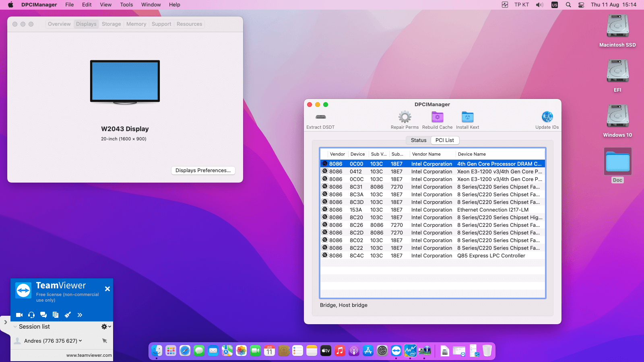Screen dimensions: 644x362
Task: Open the Tools menu in menu bar
Action: tap(126, 5)
